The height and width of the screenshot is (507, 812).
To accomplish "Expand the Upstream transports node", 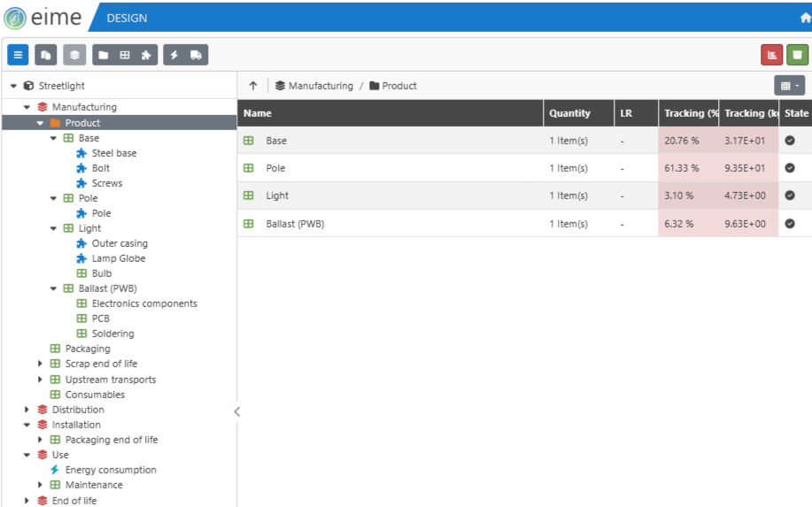I will tap(40, 380).
